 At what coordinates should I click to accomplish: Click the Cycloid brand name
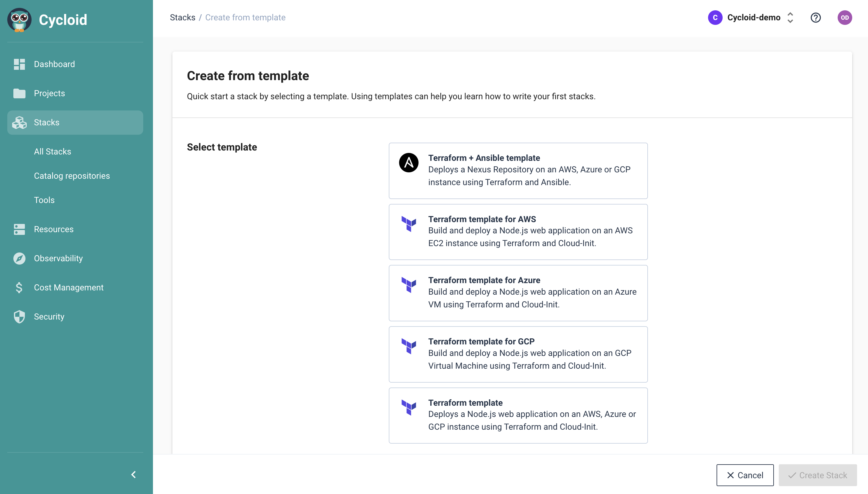point(63,20)
